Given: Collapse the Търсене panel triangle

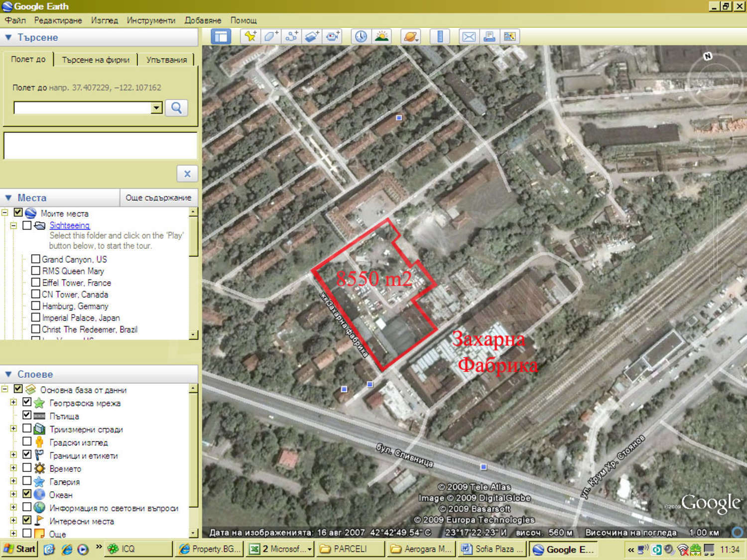Looking at the screenshot, I should pyautogui.click(x=8, y=37).
